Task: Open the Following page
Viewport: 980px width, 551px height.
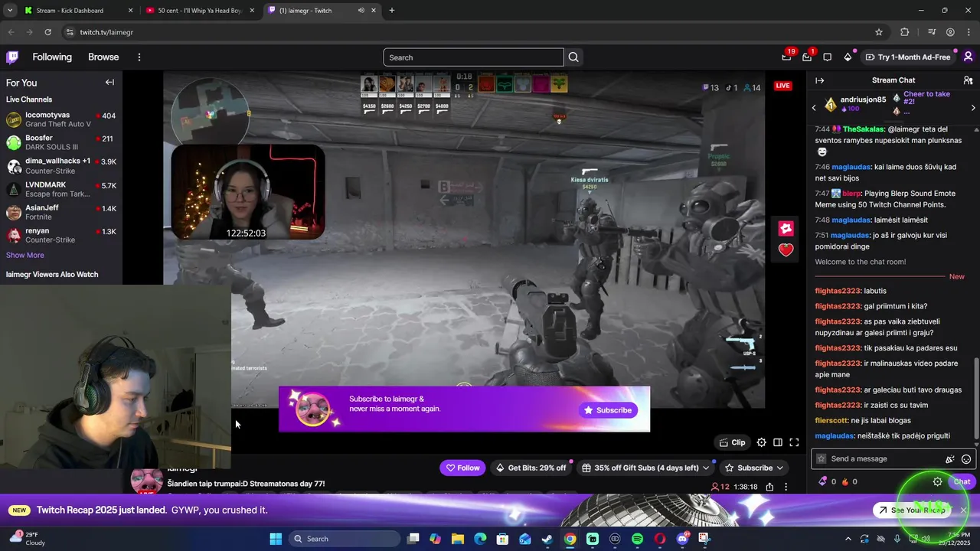Action: tap(52, 57)
